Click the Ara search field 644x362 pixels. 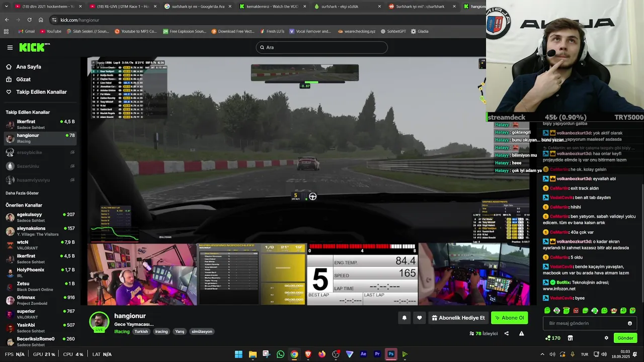[321, 47]
